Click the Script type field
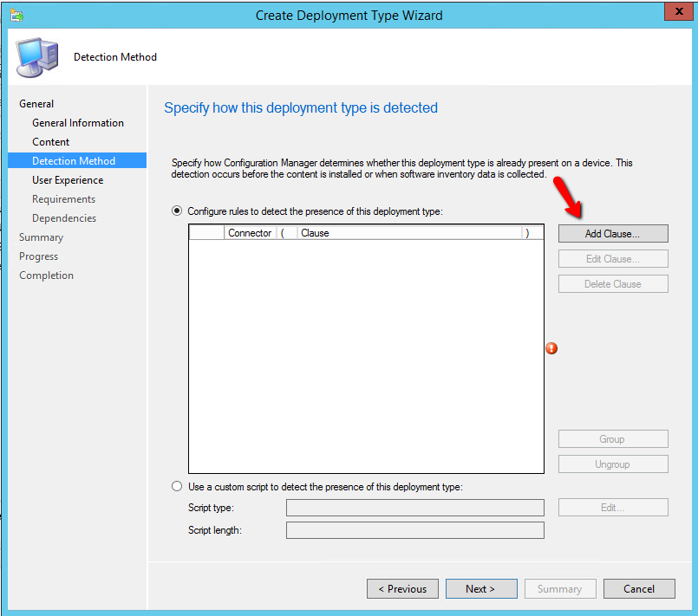 point(414,508)
